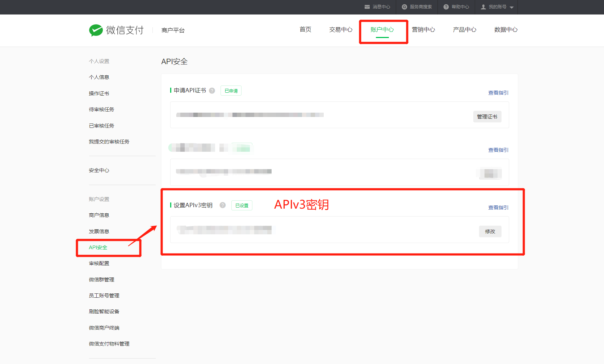The width and height of the screenshot is (604, 364).
Task: Open 员工账号管理 in sidebar
Action: pos(104,296)
